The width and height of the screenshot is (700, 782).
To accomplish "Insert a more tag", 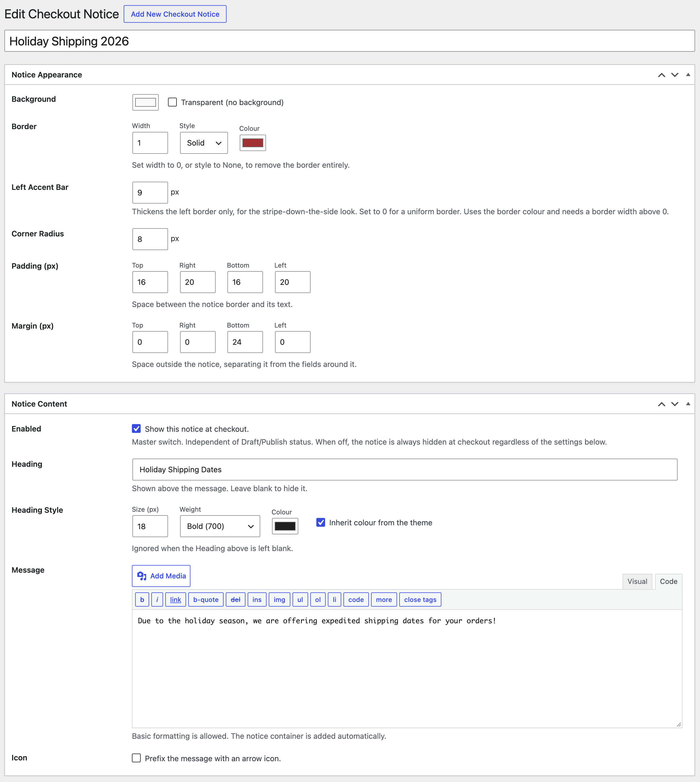I will [x=384, y=600].
